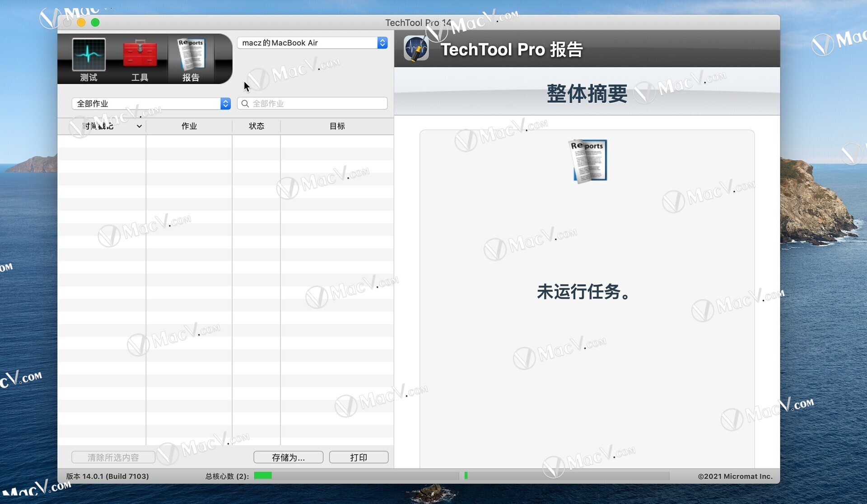The image size is (867, 504).
Task: Click the 存储为... button
Action: click(x=289, y=458)
